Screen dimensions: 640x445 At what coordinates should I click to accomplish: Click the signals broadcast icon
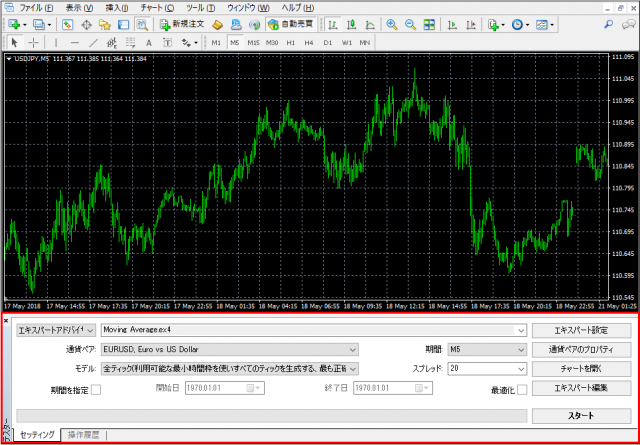coord(254,24)
